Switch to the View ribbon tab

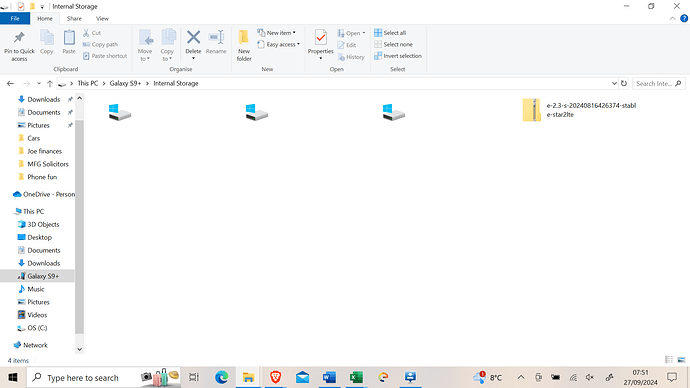[102, 18]
